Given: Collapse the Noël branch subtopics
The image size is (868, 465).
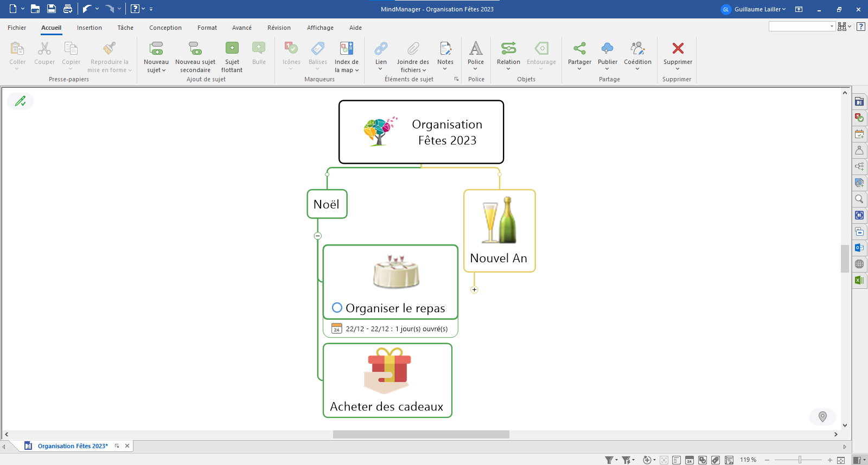Looking at the screenshot, I should click(318, 236).
